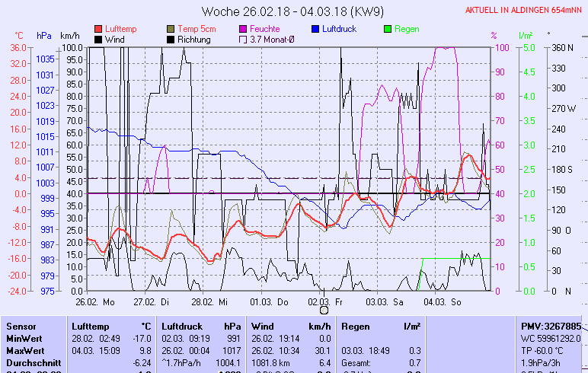Click the blue Luftdruck legend square
This screenshot has height=373, width=588.
[x=316, y=28]
